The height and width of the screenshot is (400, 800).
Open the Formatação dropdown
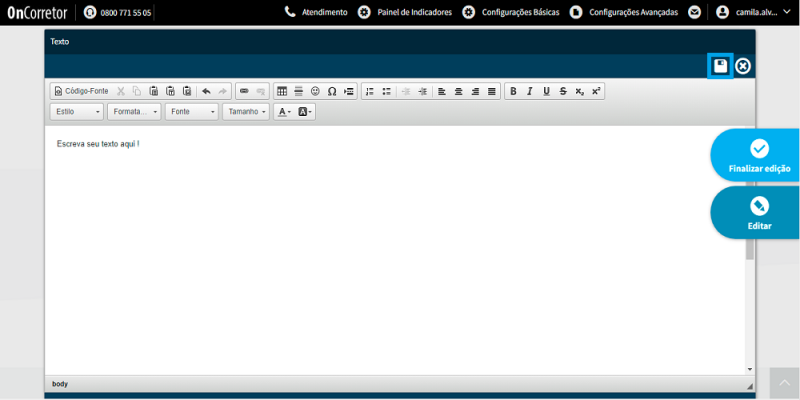point(134,112)
